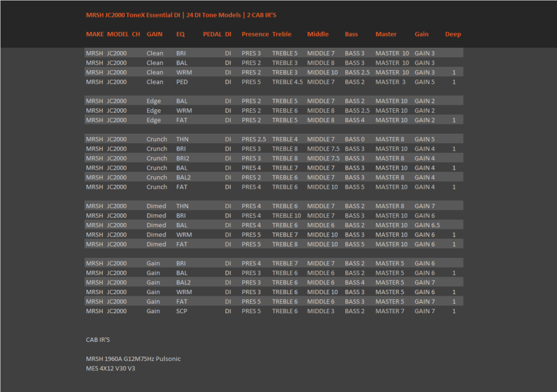Image resolution: width=557 pixels, height=392 pixels.
Task: Click TREBLE 4.5 in the Clean PED row
Action: click(x=287, y=82)
